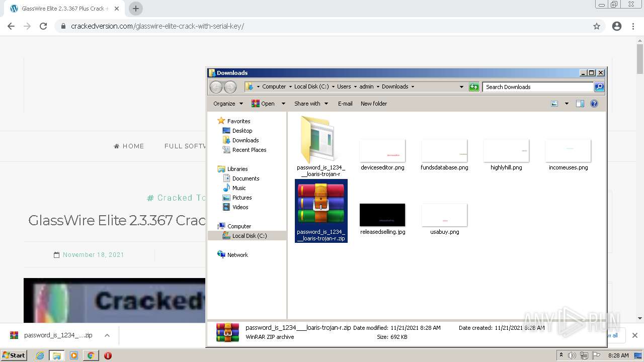Click the GlassWire Elite browser tab
The height and width of the screenshot is (362, 644).
coord(65,9)
